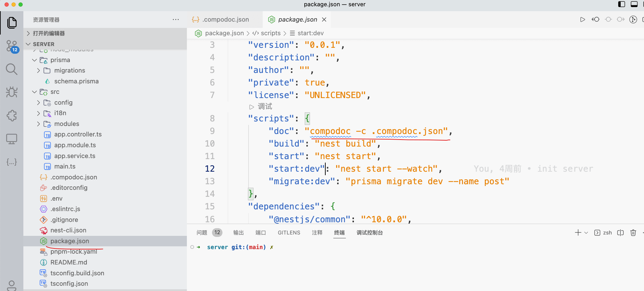Click the Run play icon in editor toolbar
Viewport: 644px width, 291px height.
coord(582,20)
